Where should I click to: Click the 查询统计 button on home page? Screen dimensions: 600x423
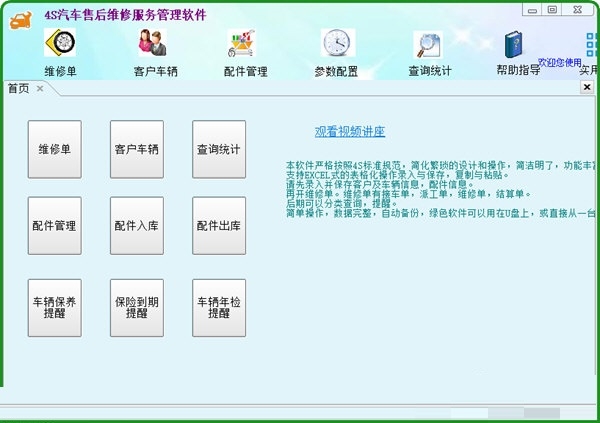(x=219, y=149)
